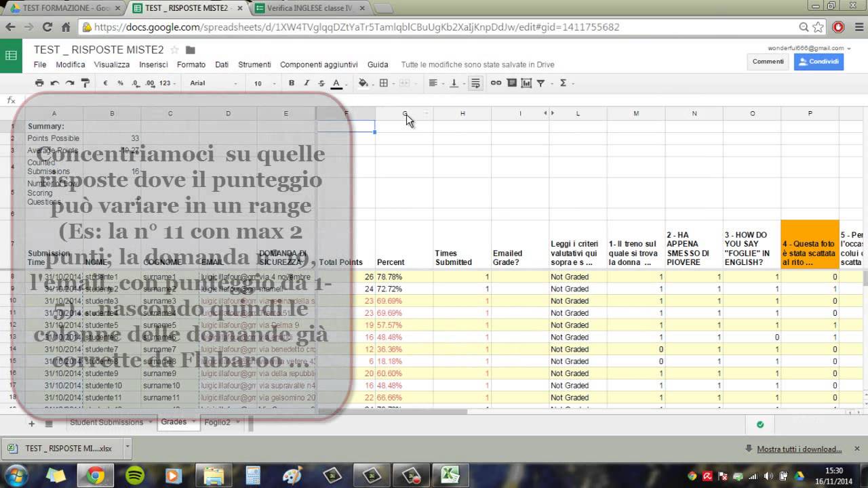Screen dimensions: 868x488
Task: Switch to Verifica INGLESE browser tab
Action: pyautogui.click(x=311, y=8)
